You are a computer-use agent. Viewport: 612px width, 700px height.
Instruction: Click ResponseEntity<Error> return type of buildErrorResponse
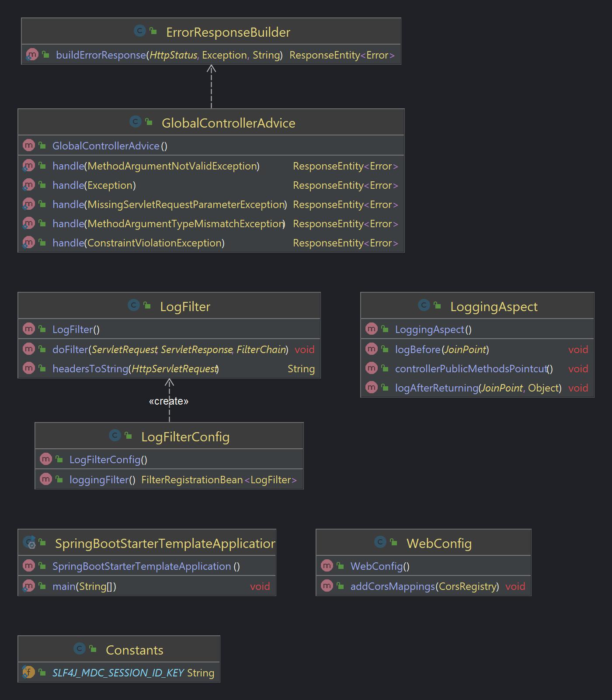(x=342, y=55)
